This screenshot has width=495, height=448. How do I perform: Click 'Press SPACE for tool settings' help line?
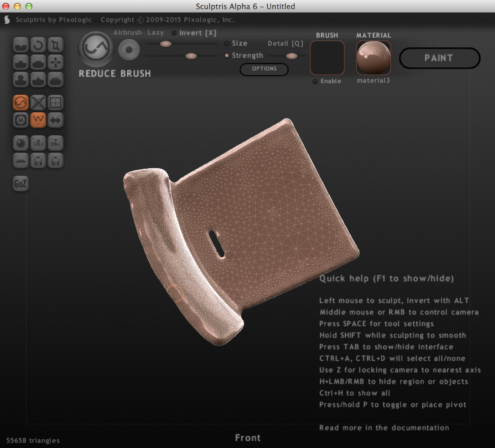(x=376, y=324)
